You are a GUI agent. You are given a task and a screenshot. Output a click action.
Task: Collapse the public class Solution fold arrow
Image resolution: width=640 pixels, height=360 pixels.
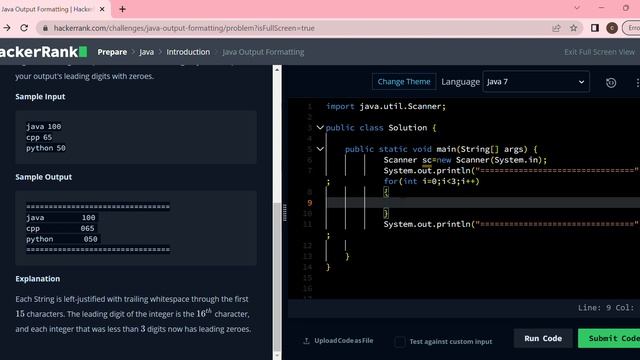(320, 128)
